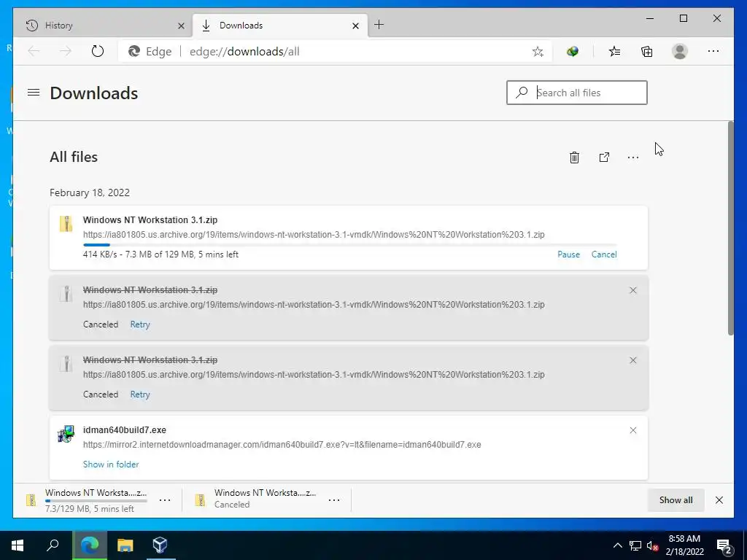The image size is (747, 560).
Task: Click the address bar edge://downloads/all
Action: tap(244, 52)
